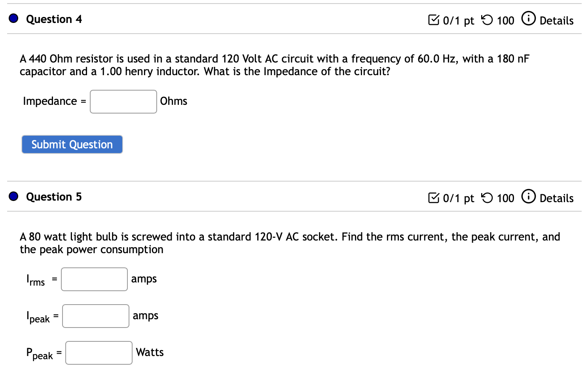Screen dimensions: 588x375
Task: Click the retry icon next to Question 5
Action: [x=486, y=197]
